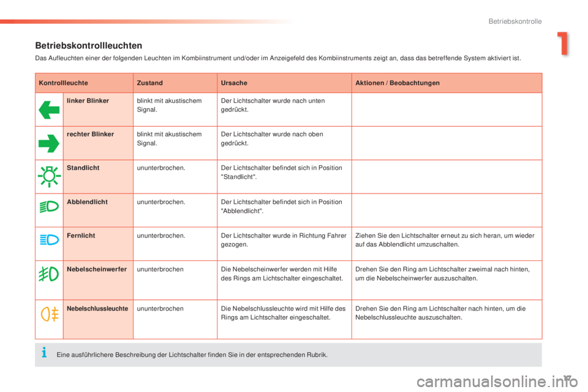Click the 'Nebelscheinwerfer' row label
The height and width of the screenshot is (392, 588).
pyautogui.click(x=97, y=269)
